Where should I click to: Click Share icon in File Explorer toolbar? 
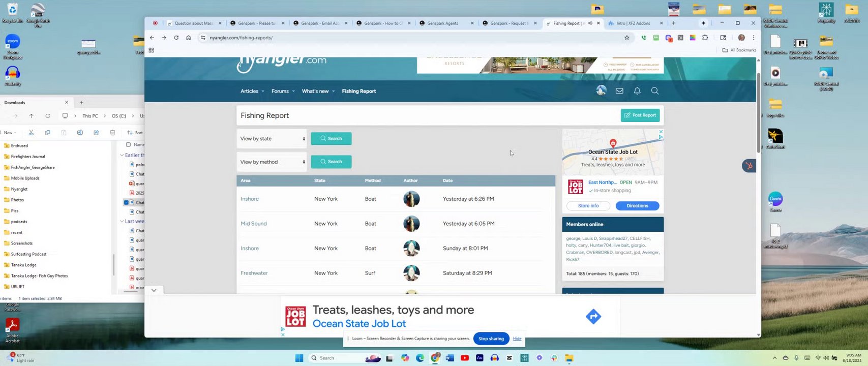(96, 133)
